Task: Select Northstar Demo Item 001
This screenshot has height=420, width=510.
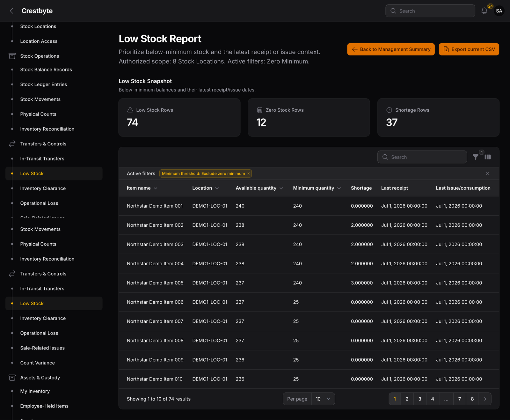Action: pos(155,206)
